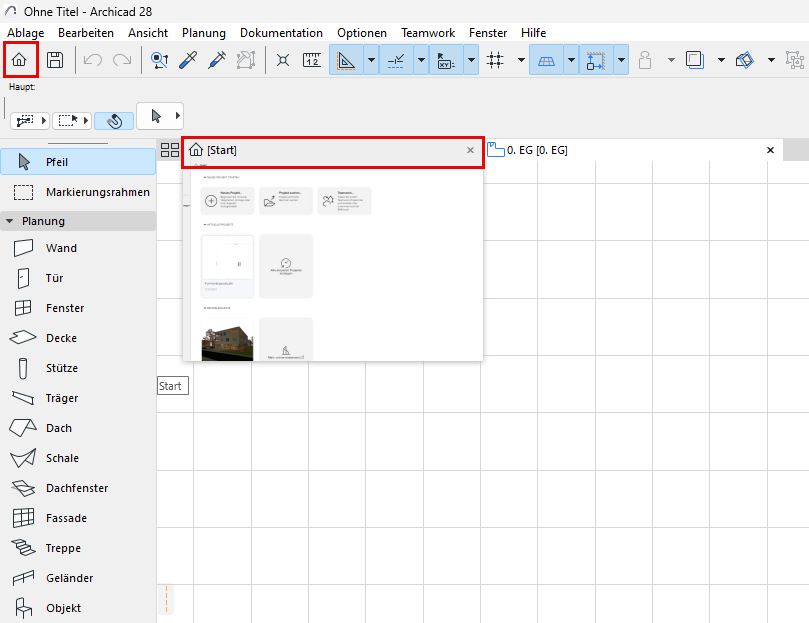Select the Schale shell tool
809x623 pixels.
(x=78, y=458)
